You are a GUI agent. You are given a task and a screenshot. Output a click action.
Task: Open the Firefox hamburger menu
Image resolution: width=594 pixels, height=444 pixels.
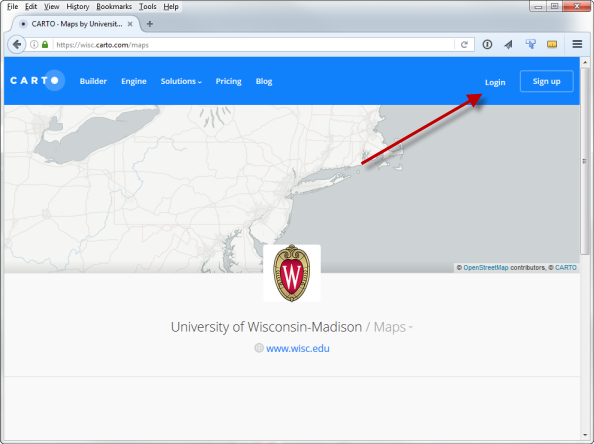click(577, 44)
